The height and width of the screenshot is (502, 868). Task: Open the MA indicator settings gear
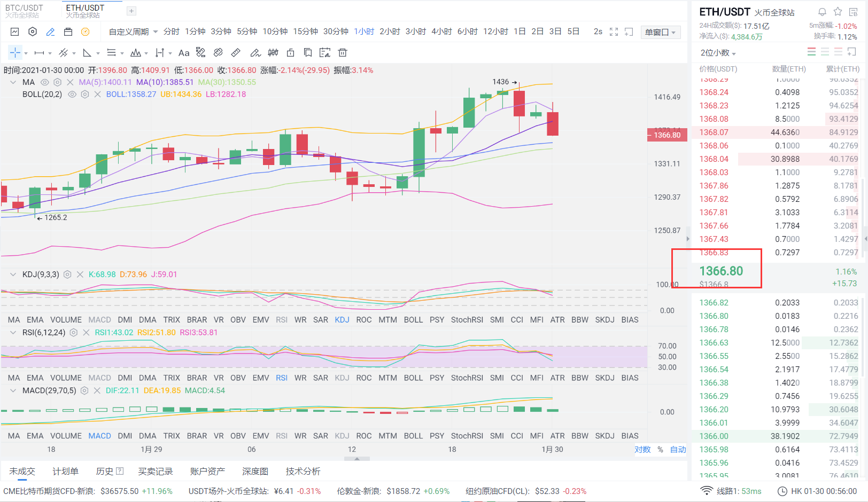(57, 82)
